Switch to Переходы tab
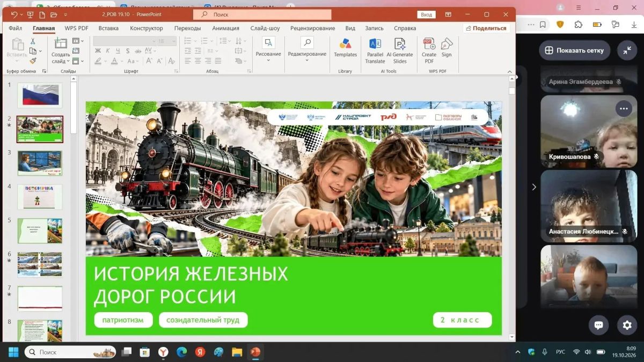644x362 pixels. coord(187,28)
